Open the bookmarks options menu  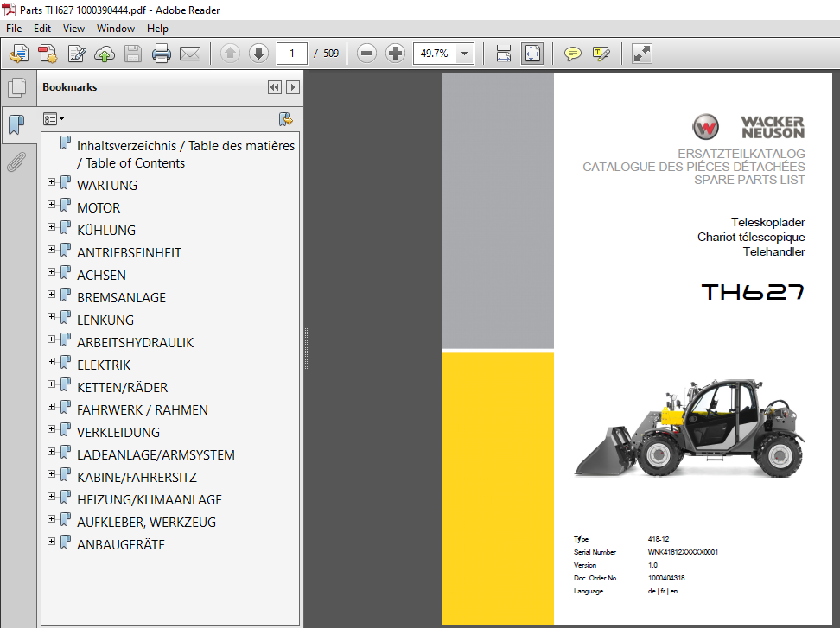tap(54, 119)
